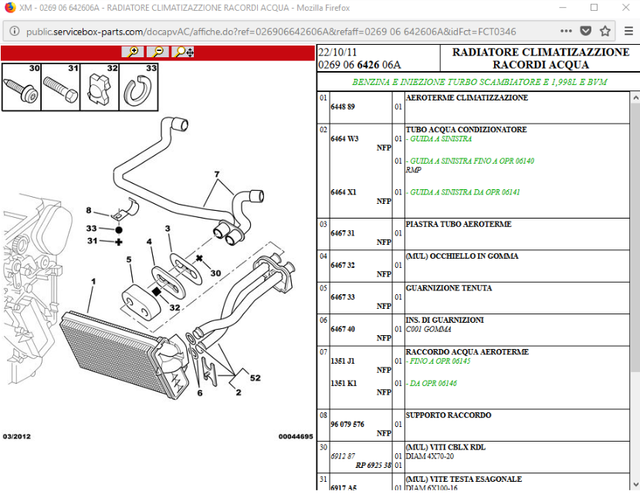This screenshot has height=495, width=640.
Task: Click the zoom and pan magnifier icon
Action: pos(184,52)
